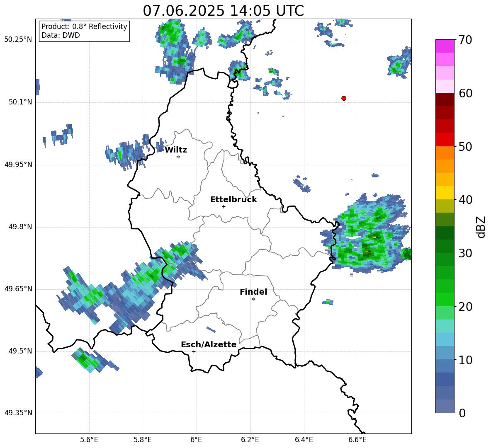
Task: Click the Data: DWD text
Action: click(x=61, y=35)
